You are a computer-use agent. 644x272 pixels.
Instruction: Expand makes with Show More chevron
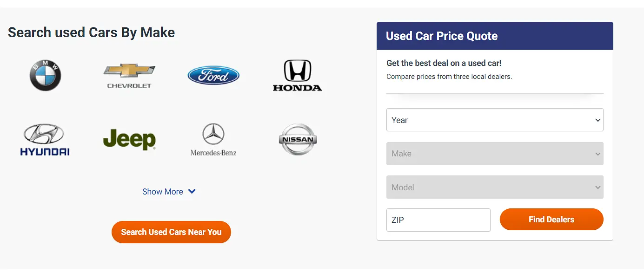192,192
